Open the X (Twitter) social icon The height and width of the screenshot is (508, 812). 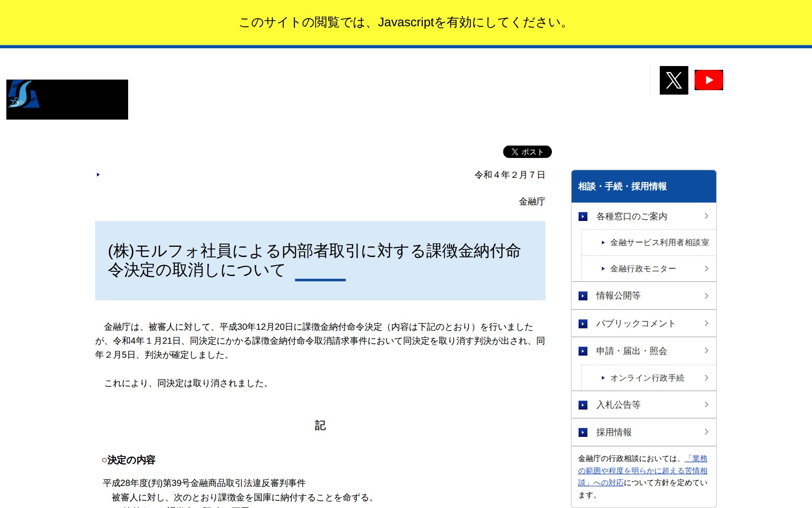click(x=674, y=80)
